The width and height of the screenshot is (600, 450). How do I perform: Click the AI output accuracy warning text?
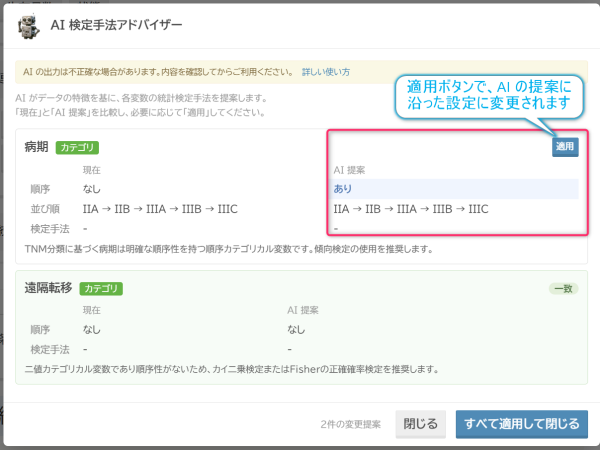(158, 72)
